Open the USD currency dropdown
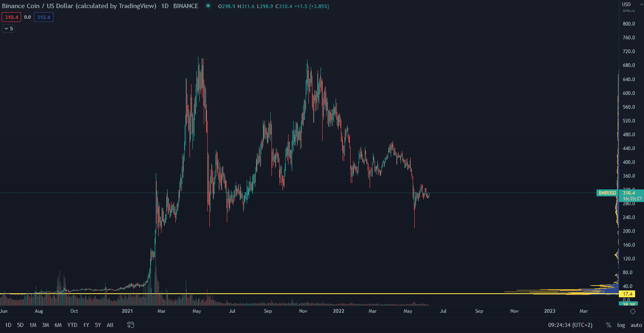644x333 pixels. [x=631, y=4]
